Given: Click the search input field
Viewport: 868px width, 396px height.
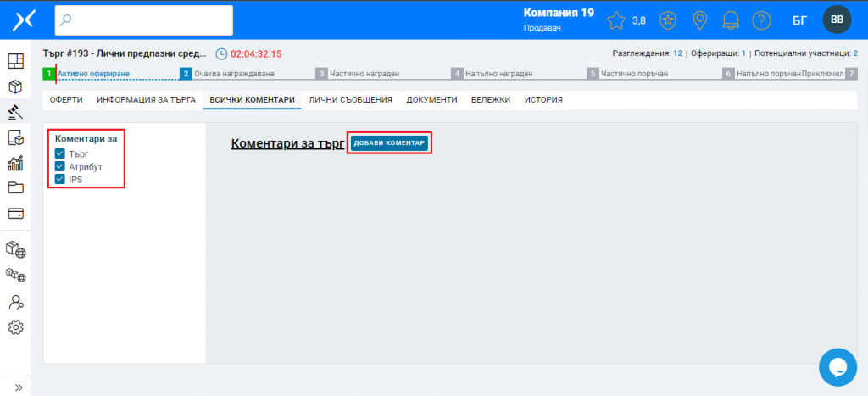Looking at the screenshot, I should tap(144, 20).
